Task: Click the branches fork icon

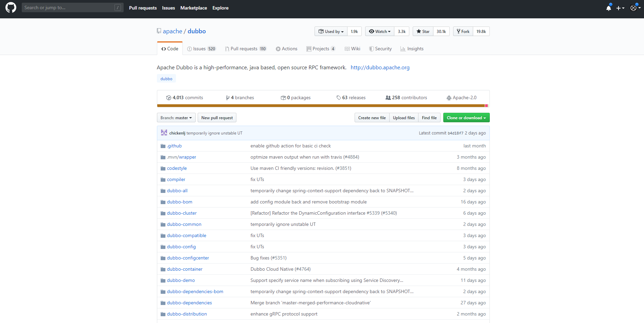Action: click(x=228, y=98)
